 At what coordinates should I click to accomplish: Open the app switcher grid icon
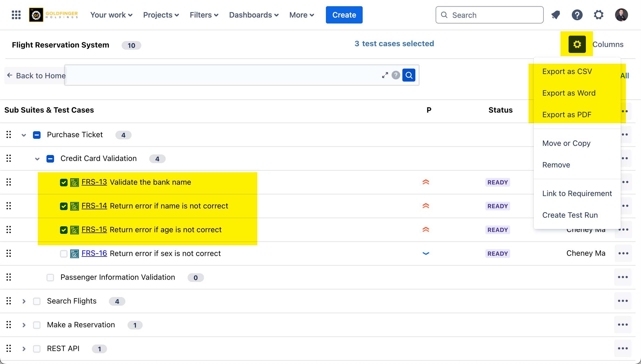tap(16, 15)
